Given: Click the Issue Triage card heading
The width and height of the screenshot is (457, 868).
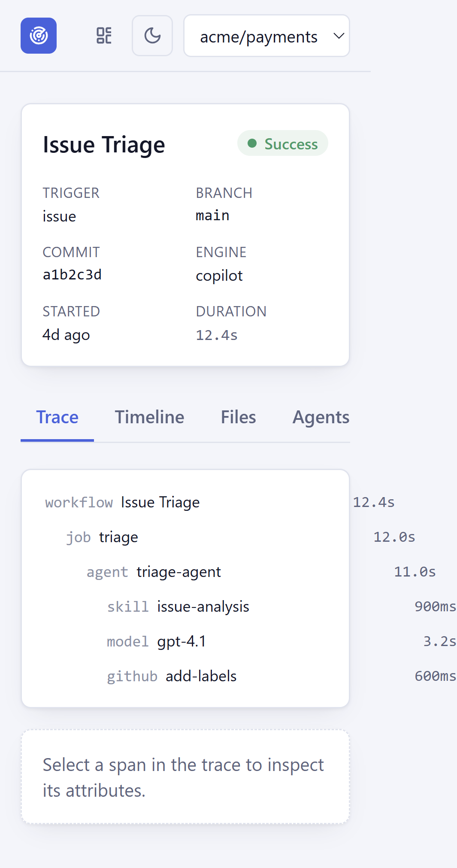Looking at the screenshot, I should click(x=104, y=145).
